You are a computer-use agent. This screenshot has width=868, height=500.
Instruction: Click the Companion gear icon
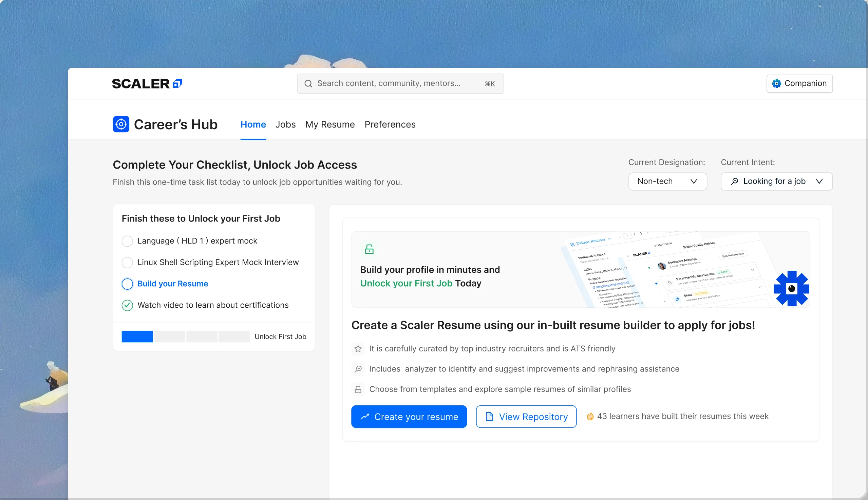[x=777, y=83]
